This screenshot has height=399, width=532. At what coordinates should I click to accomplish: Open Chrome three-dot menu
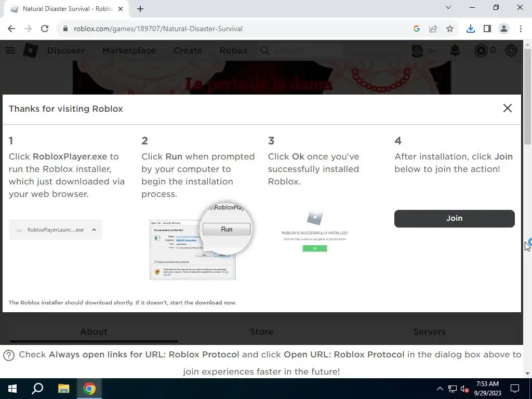[x=521, y=29]
